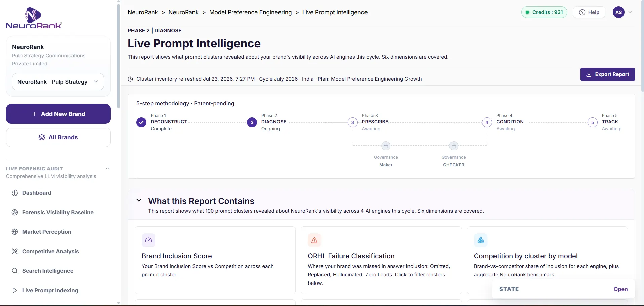Viewport: 644px width, 306px height.
Task: Click the layers icon on All Brands
Action: 42,137
